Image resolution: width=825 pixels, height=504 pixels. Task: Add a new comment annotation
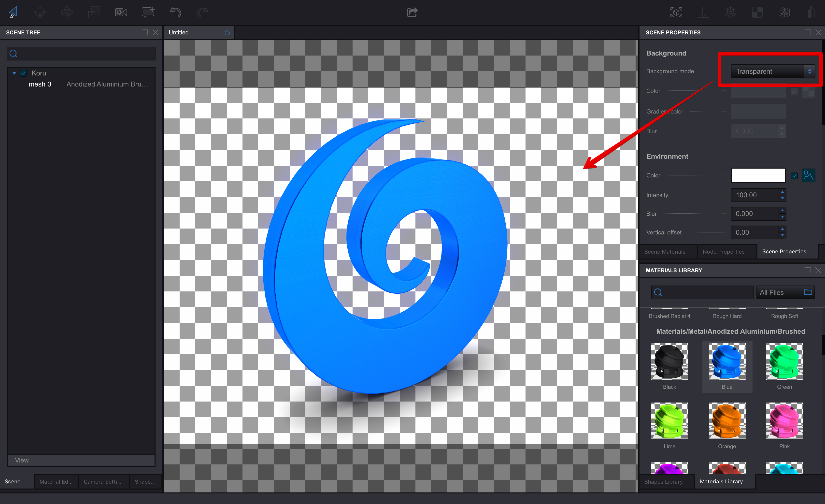(x=147, y=12)
